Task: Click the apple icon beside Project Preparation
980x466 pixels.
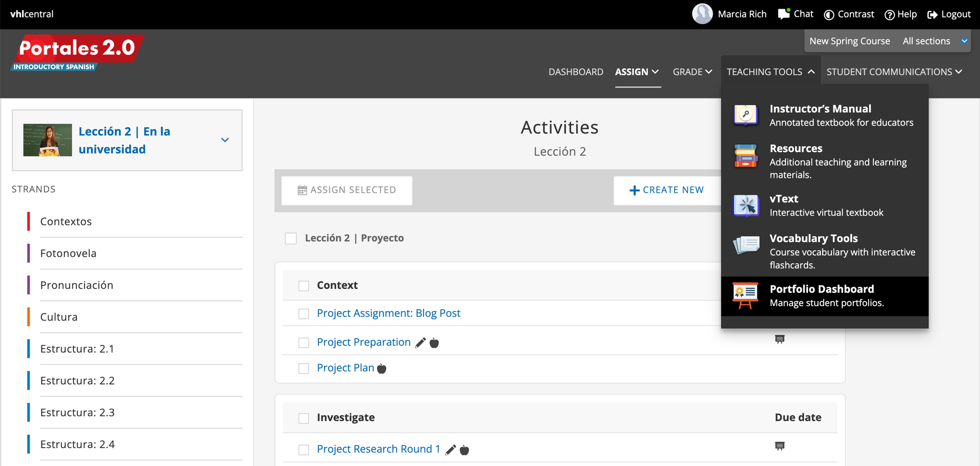Action: 434,343
